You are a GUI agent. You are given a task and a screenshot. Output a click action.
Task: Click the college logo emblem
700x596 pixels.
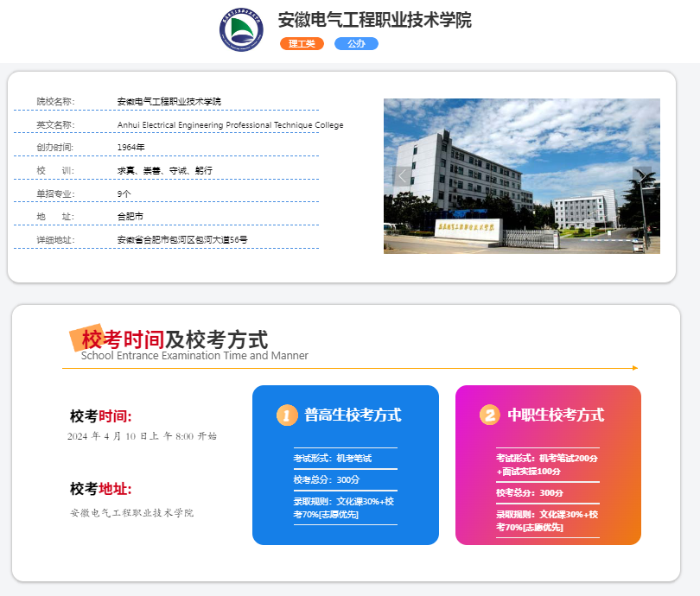coord(241,29)
